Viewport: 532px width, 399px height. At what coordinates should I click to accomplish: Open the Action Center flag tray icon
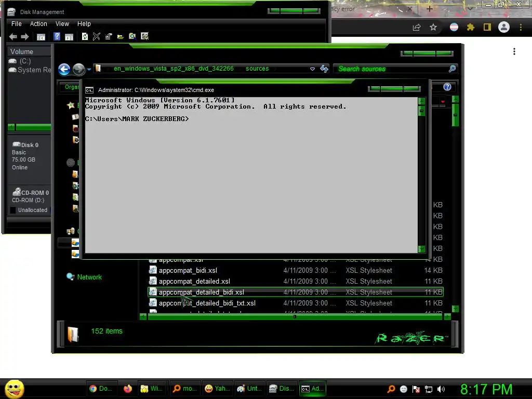(x=416, y=389)
